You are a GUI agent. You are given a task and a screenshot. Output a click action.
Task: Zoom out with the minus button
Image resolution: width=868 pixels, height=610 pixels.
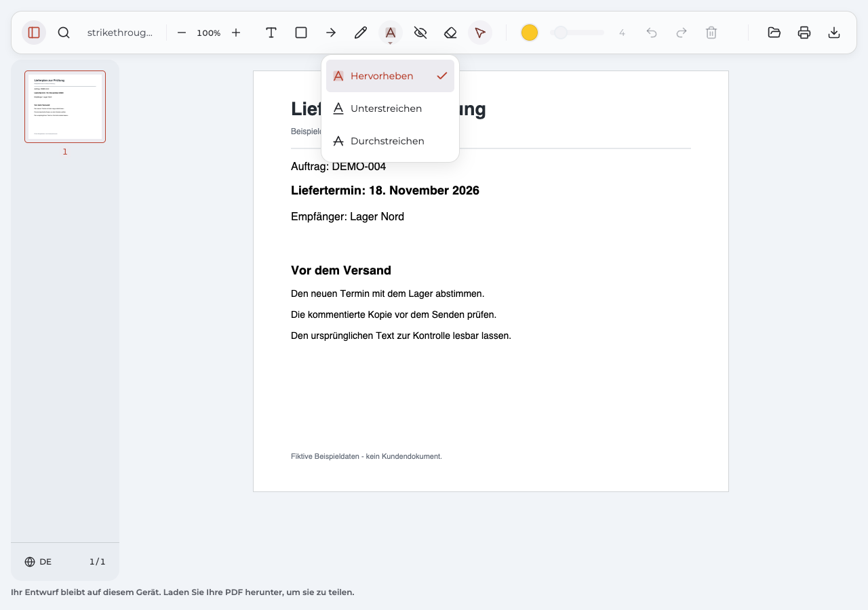(182, 33)
